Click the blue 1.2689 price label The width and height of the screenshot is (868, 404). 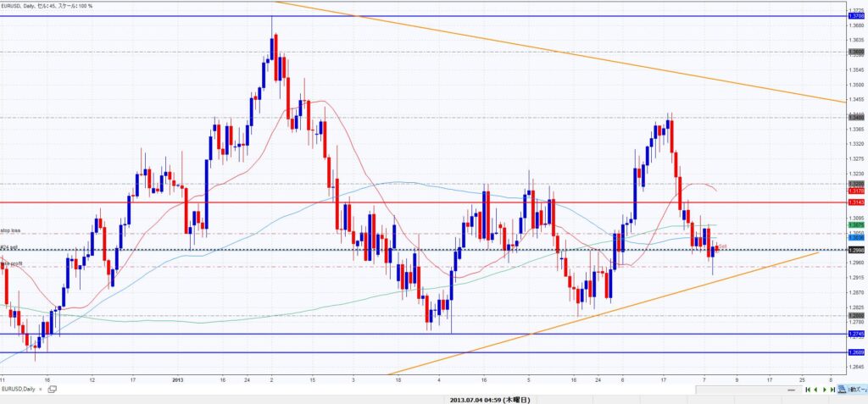(x=856, y=351)
